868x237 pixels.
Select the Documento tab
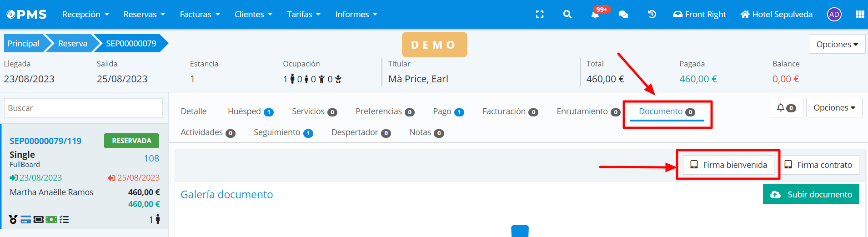[x=666, y=111]
